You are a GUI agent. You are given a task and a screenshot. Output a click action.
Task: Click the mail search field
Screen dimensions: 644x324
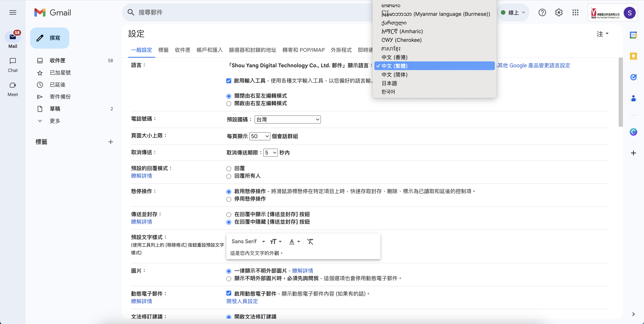tap(250, 12)
